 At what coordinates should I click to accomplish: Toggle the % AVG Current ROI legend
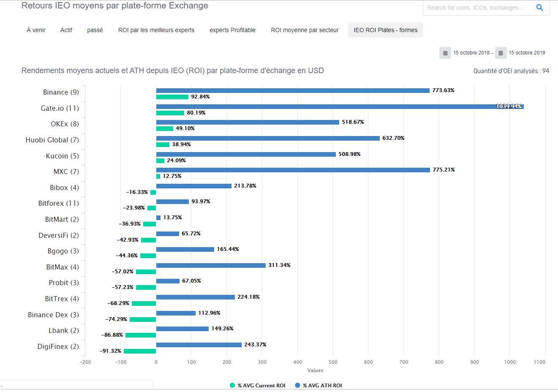point(258,385)
